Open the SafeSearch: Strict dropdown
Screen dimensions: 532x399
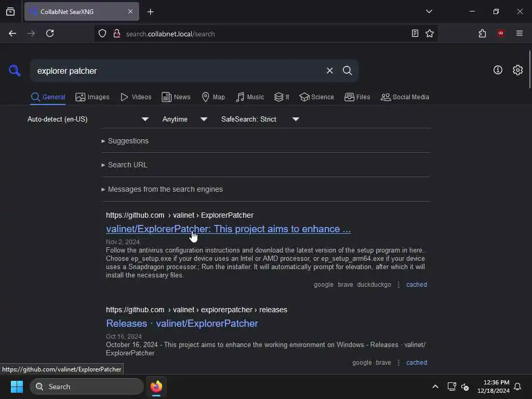pyautogui.click(x=260, y=119)
